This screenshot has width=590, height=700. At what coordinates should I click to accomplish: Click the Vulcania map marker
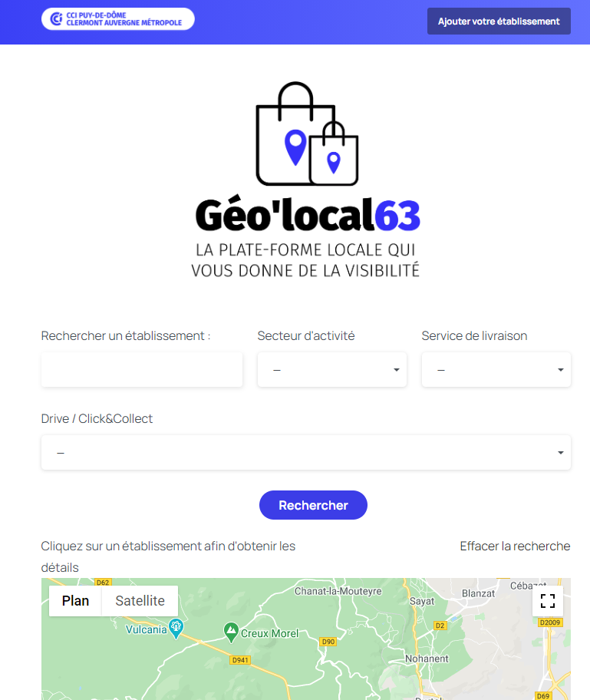(176, 629)
